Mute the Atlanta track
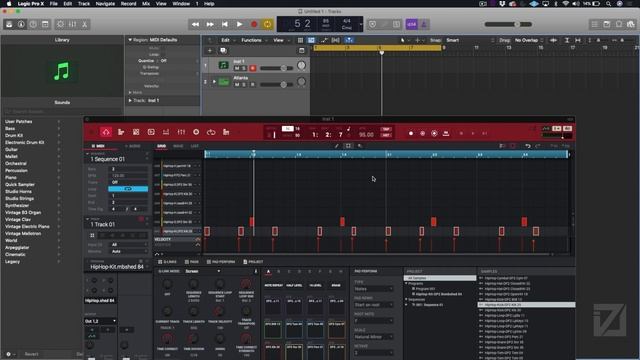The height and width of the screenshot is (360, 640). point(237,84)
